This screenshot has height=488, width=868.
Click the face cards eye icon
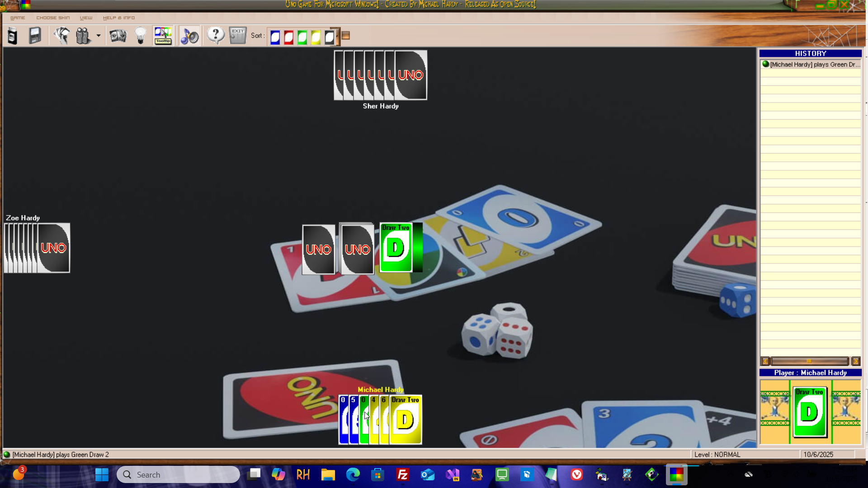(118, 36)
